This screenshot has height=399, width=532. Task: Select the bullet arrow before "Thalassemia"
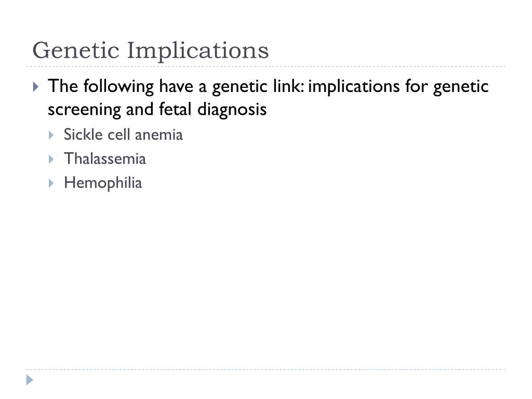tap(51, 159)
